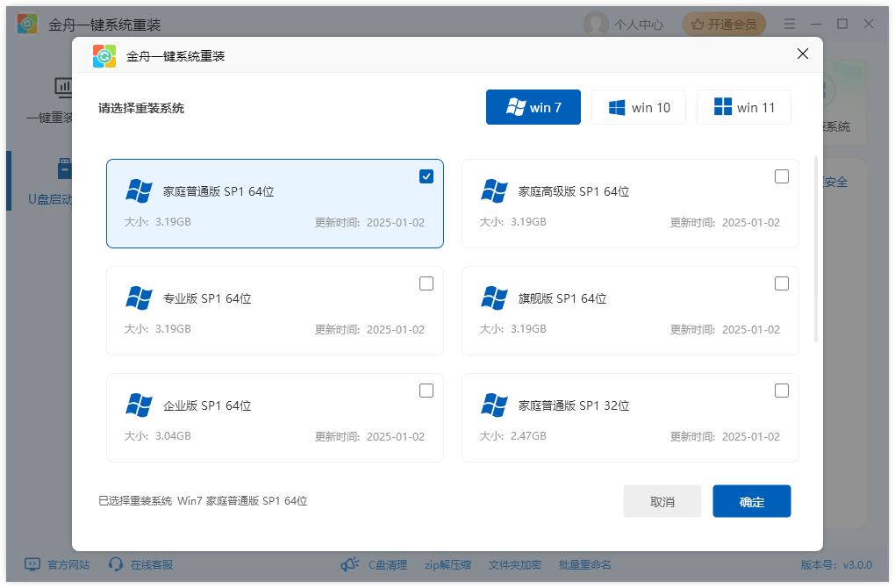Open 官方网站 link in the footer
This screenshot has width=895, height=588.
coord(68,564)
